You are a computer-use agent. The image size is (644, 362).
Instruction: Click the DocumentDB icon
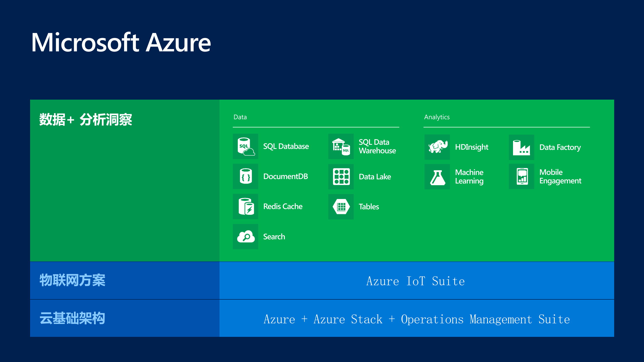click(245, 177)
